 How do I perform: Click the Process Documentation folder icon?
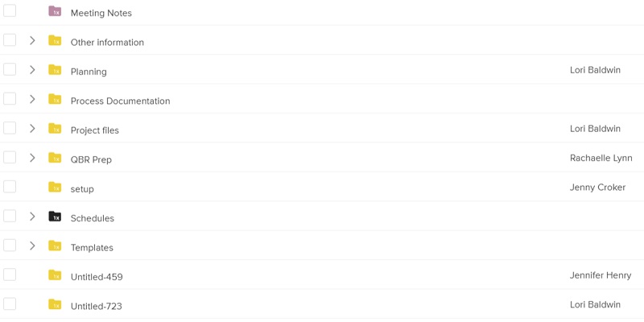click(55, 99)
